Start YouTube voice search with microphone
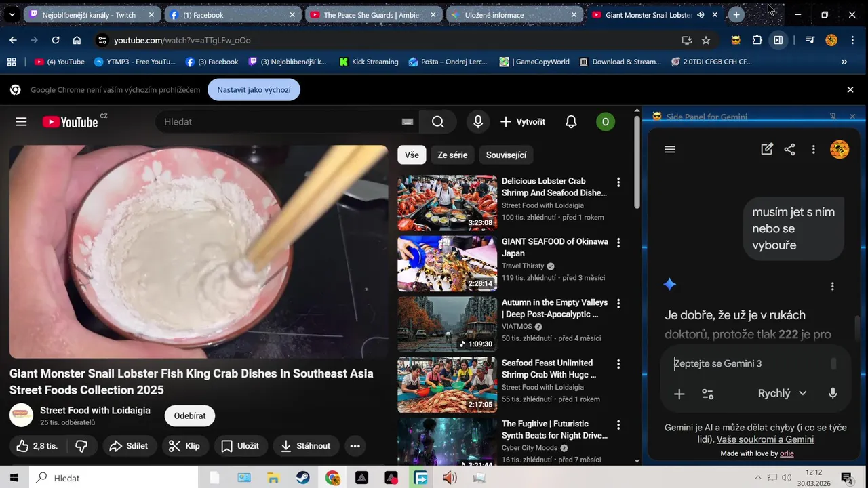 coord(478,122)
